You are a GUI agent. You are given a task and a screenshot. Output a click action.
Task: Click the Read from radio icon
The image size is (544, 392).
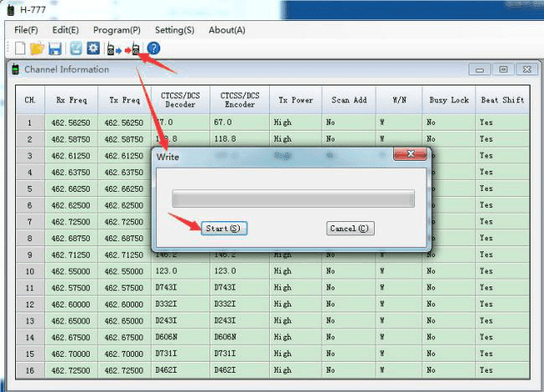[x=113, y=49]
